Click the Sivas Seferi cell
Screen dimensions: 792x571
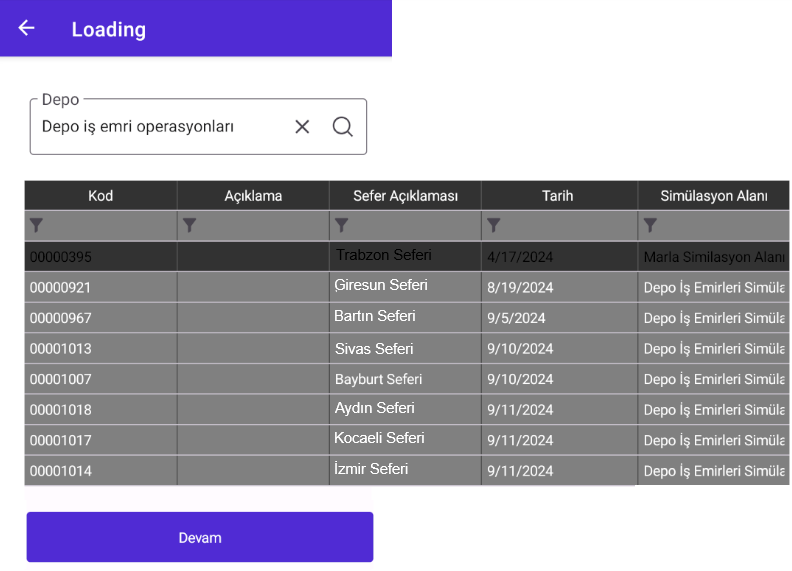click(405, 349)
